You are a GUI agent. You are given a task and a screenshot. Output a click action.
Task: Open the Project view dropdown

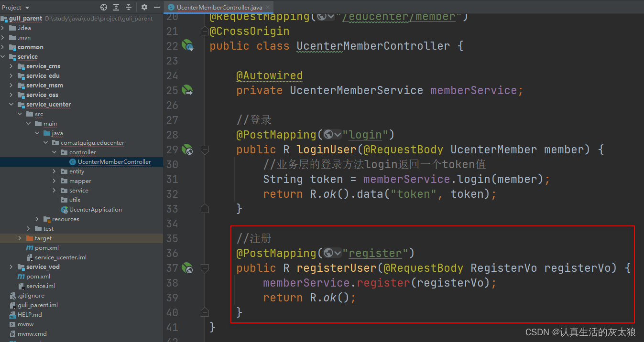(x=16, y=7)
